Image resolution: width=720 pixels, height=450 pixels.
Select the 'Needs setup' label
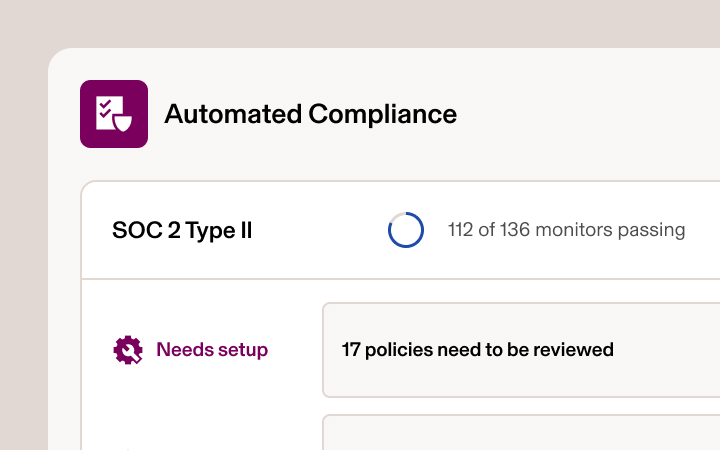(212, 350)
